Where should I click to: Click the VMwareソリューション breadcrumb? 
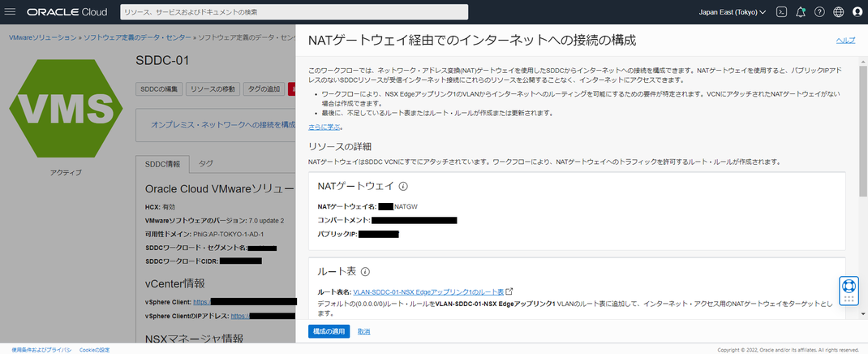pos(43,37)
